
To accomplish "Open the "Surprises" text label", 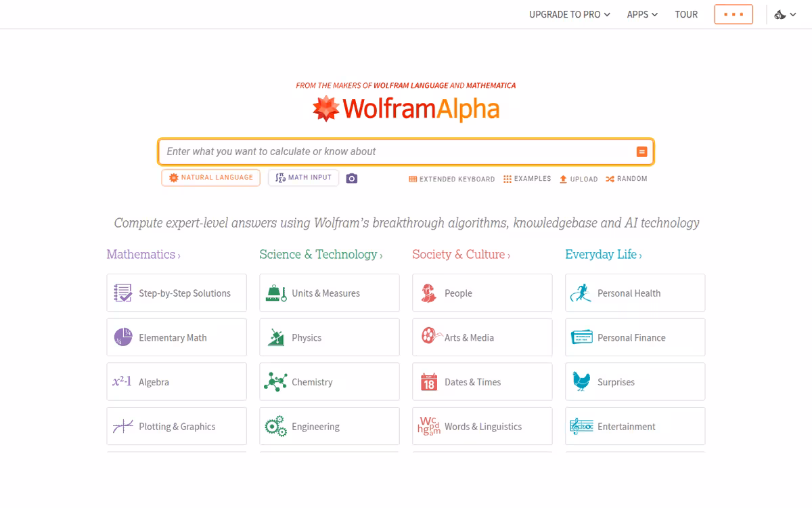I will click(616, 382).
